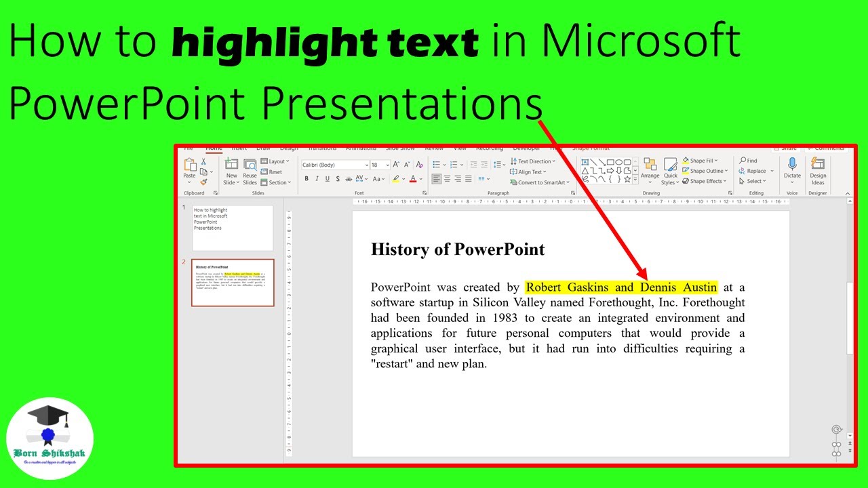Click the vertical scrollbar of the slide area

(850, 318)
